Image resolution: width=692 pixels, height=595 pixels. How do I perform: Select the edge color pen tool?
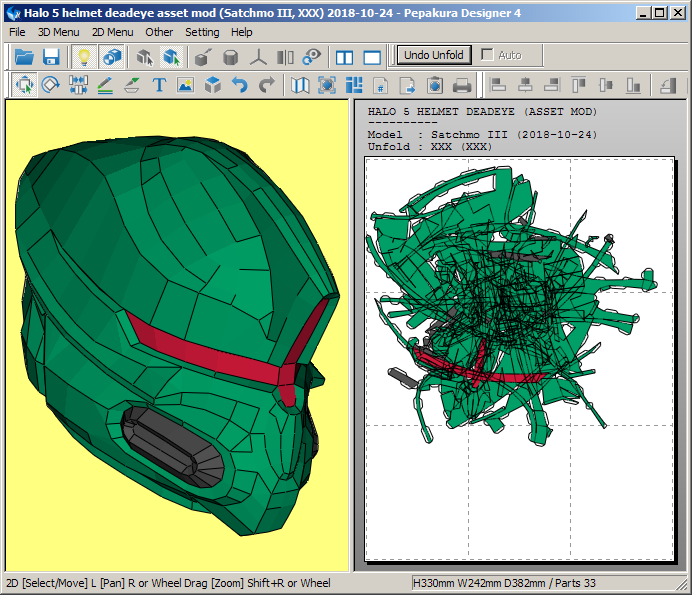(x=132, y=84)
